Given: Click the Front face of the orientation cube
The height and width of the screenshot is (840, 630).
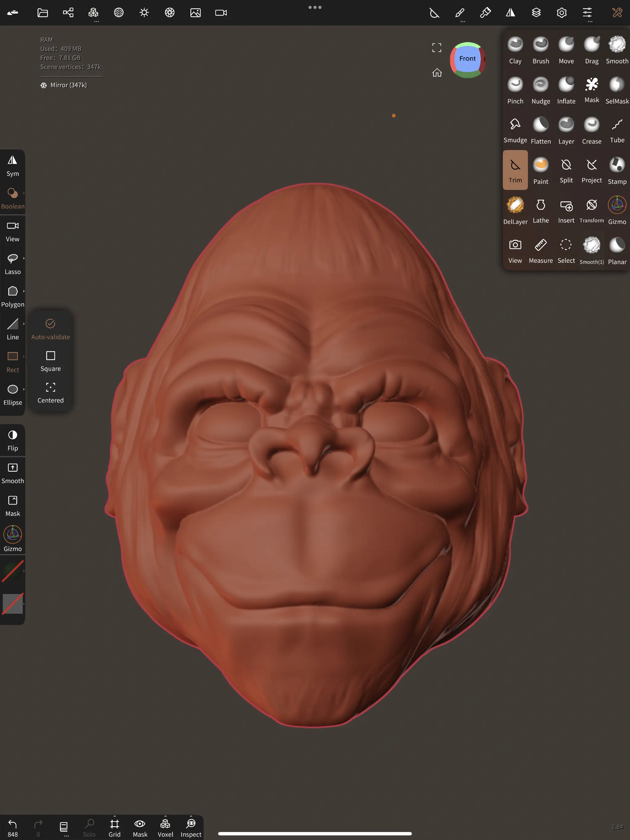Looking at the screenshot, I should click(467, 59).
